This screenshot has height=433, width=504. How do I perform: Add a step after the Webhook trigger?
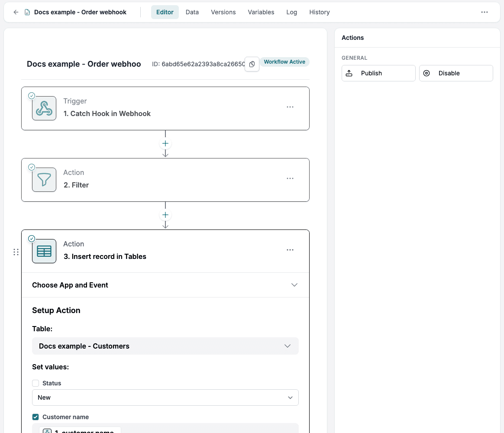[x=165, y=143]
